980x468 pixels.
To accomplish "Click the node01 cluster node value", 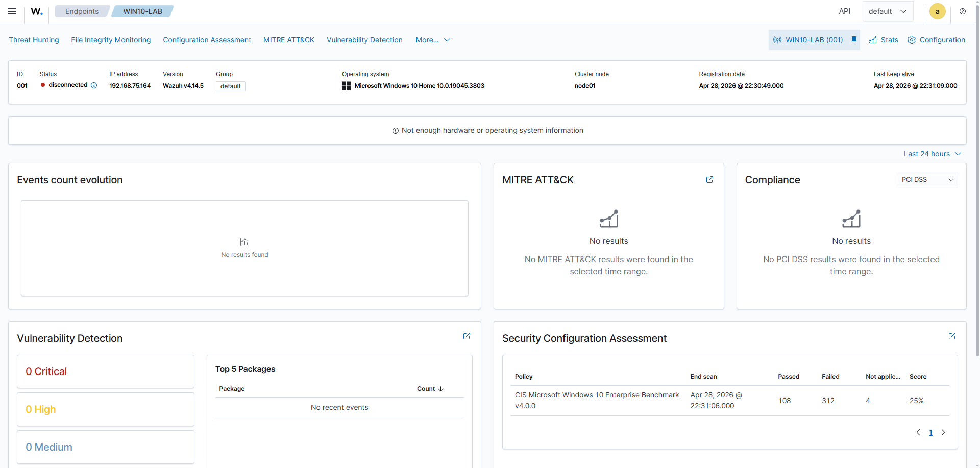I will point(585,86).
